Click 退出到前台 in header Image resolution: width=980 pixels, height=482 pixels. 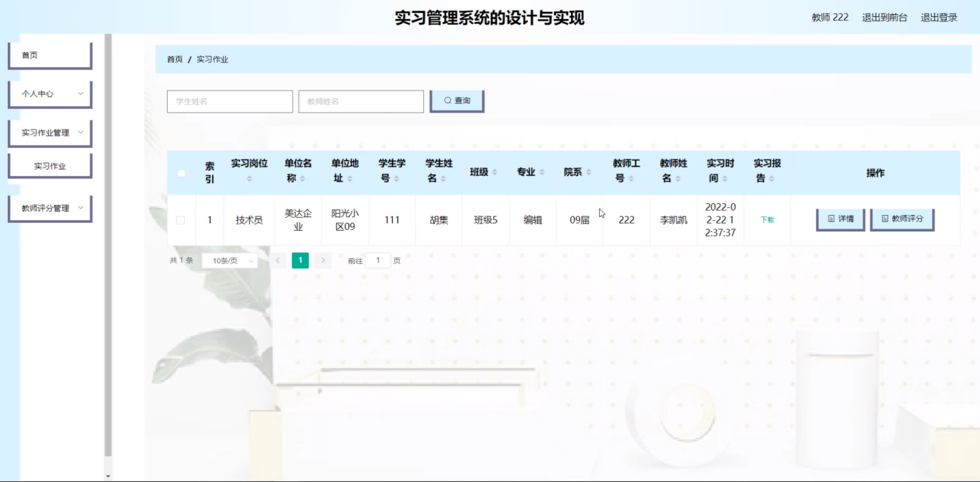[x=884, y=18]
